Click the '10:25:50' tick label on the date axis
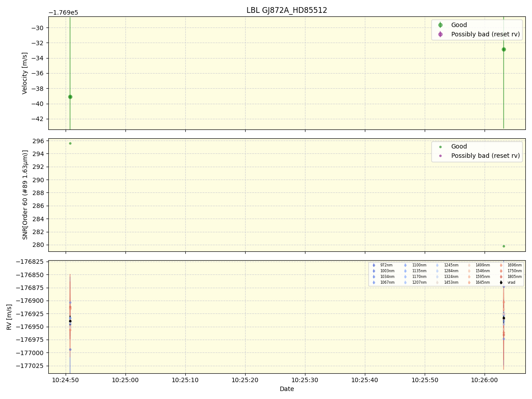Screen dimensions: 532x399 [425, 380]
